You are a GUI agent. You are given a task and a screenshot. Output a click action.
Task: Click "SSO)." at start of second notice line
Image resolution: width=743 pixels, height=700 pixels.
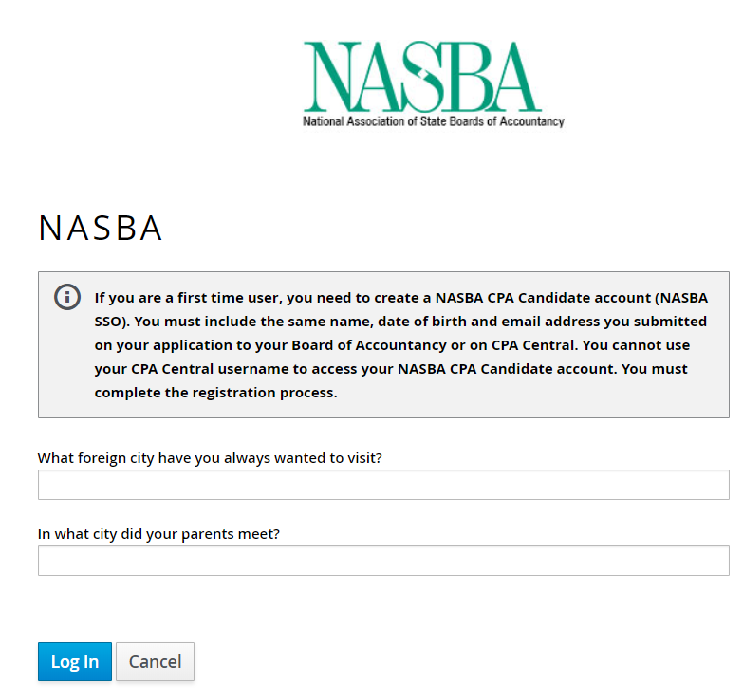(x=114, y=322)
